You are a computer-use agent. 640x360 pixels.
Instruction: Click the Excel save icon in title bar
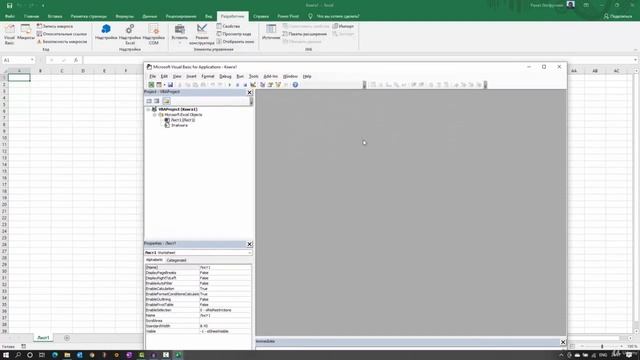tap(9, 5)
